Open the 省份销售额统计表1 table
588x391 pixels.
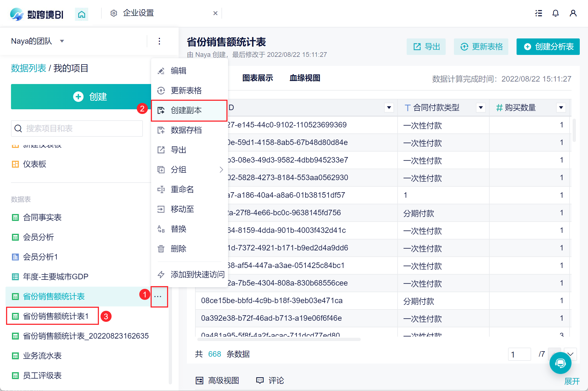[56, 316]
